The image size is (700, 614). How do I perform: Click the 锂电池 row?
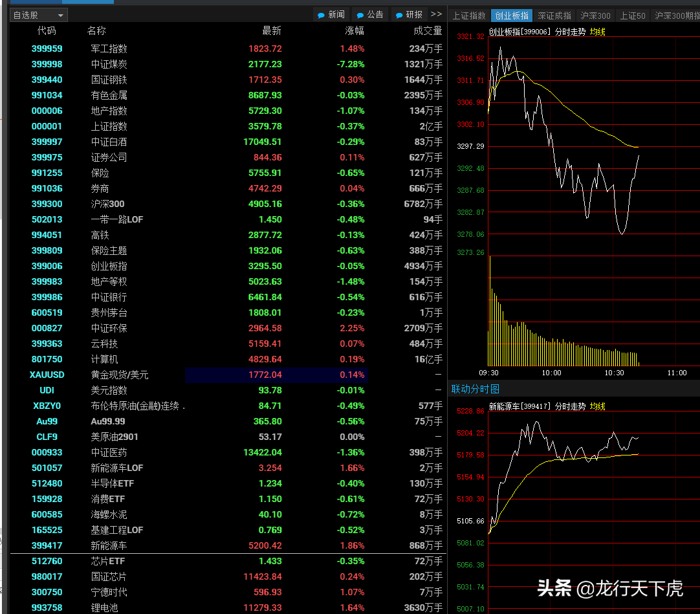pos(227,608)
